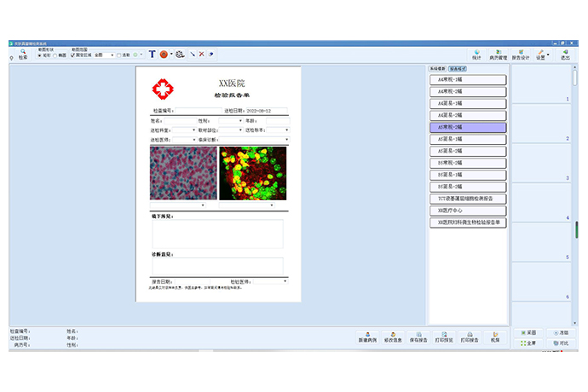Open 病历管理 case management
The image size is (588, 392).
tap(499, 55)
